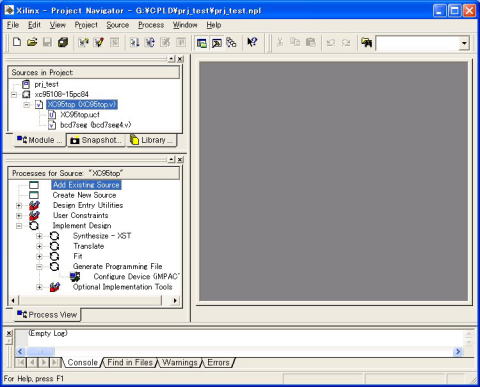Click the binoculars Find icon

366,42
